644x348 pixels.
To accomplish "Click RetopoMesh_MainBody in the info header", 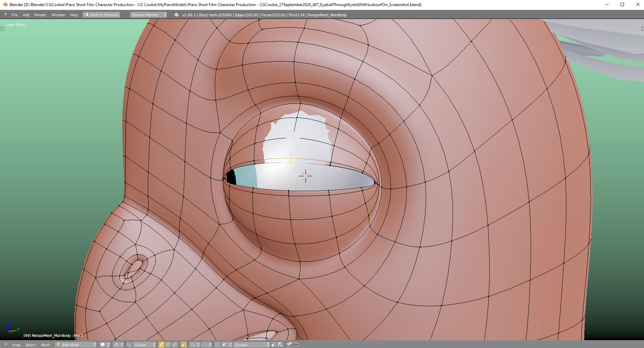I will click(327, 15).
